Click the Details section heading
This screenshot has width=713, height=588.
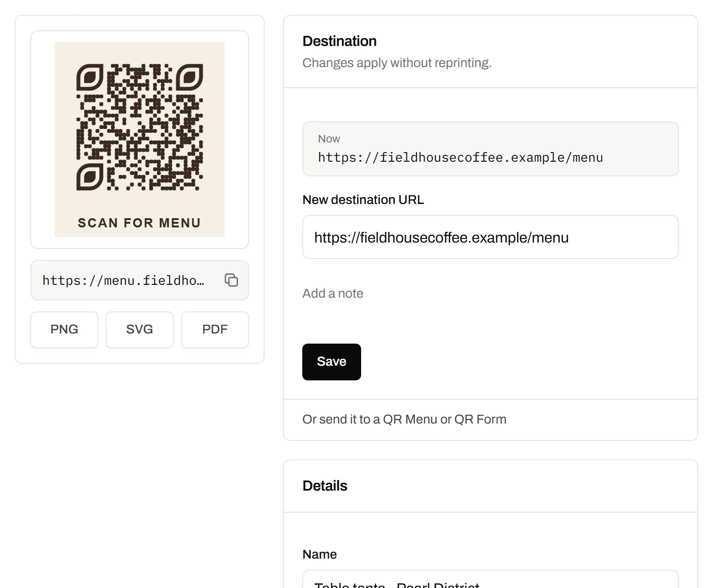pyautogui.click(x=325, y=486)
